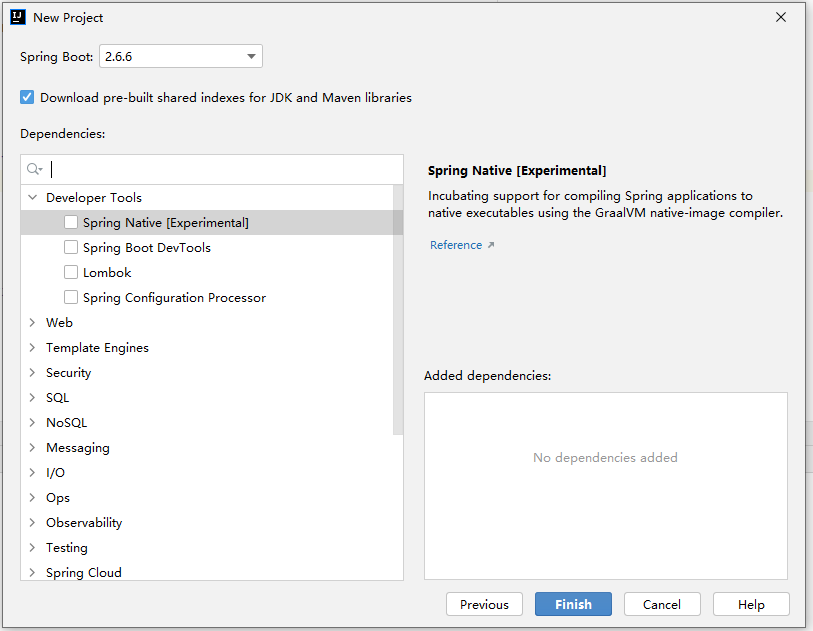Select the NoSQL tree label
Image resolution: width=813 pixels, height=631 pixels.
[66, 423]
